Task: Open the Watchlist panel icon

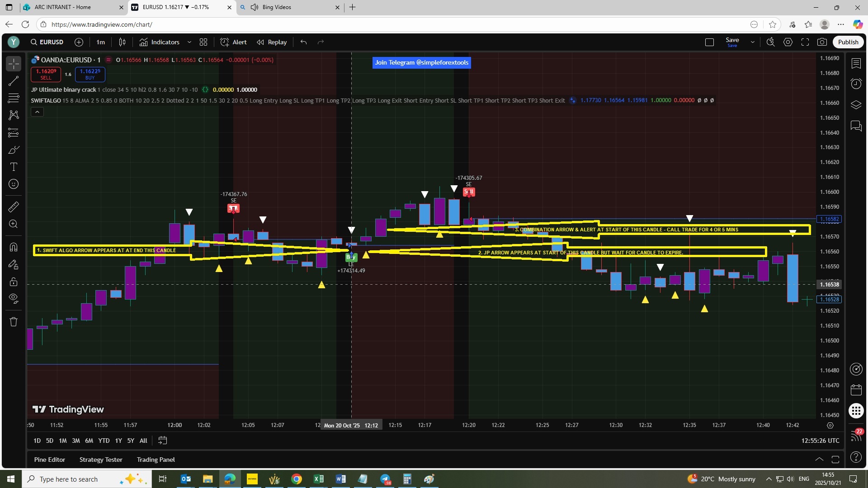Action: tap(856, 63)
